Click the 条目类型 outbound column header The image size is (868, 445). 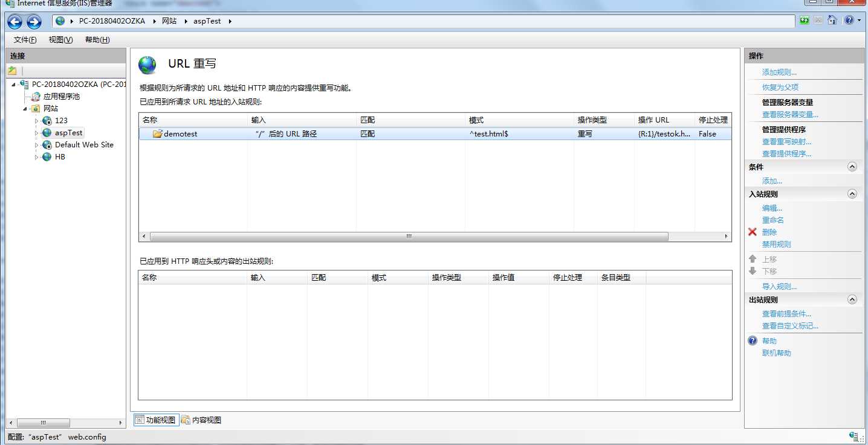(x=622, y=278)
